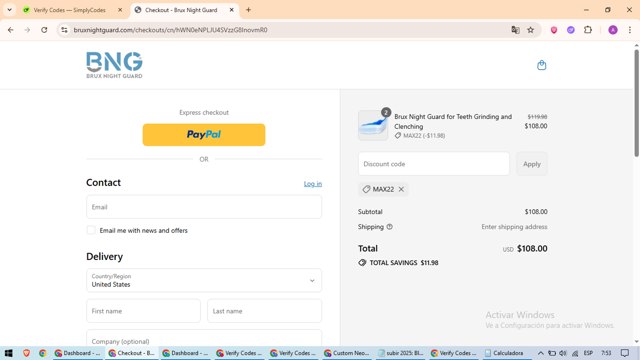The width and height of the screenshot is (640, 360).
Task: Click the Log in link
Action: tap(313, 184)
